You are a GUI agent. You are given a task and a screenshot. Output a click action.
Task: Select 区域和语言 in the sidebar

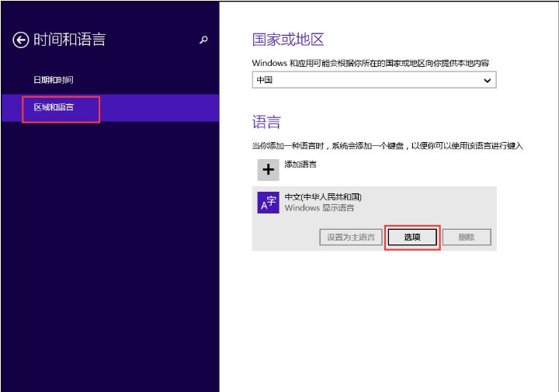tap(54, 107)
